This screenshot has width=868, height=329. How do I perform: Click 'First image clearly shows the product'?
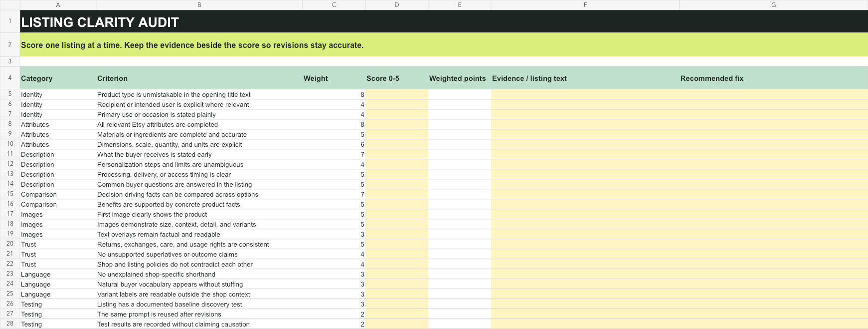(x=152, y=214)
